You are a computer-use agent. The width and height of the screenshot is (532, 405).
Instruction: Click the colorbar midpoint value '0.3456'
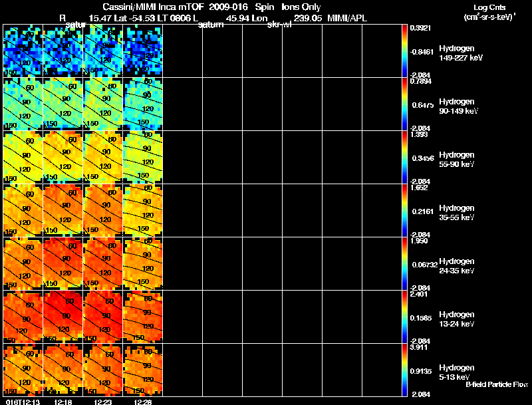pos(423,158)
